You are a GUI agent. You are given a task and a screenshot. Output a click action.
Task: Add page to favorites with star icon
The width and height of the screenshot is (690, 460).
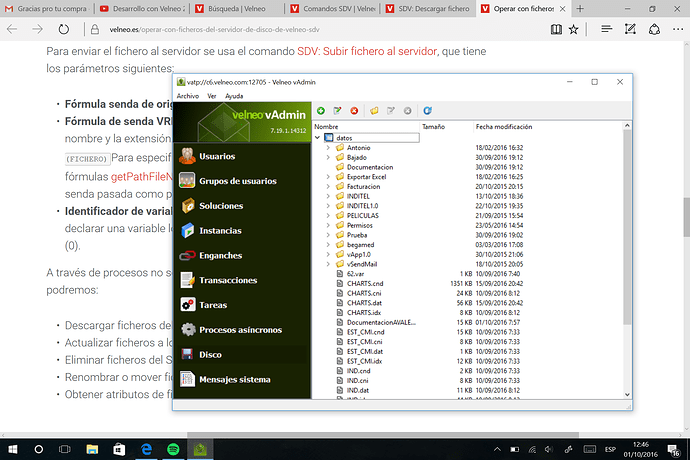pyautogui.click(x=573, y=29)
